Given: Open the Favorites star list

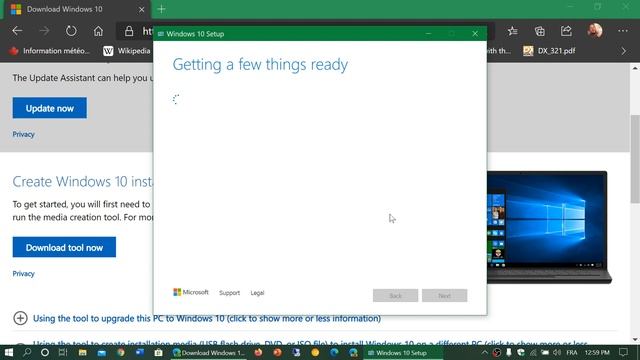Looking at the screenshot, I should click(513, 31).
